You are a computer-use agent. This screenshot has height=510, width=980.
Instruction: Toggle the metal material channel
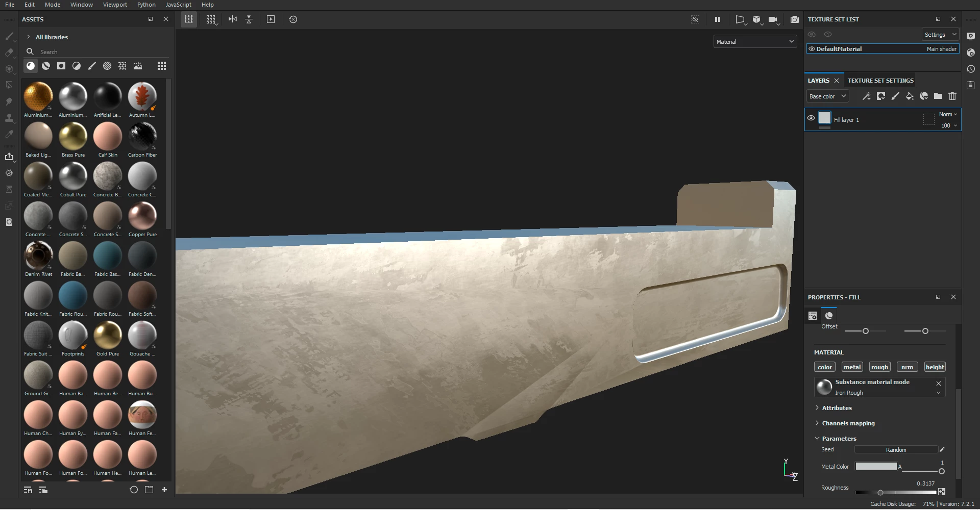pyautogui.click(x=852, y=367)
